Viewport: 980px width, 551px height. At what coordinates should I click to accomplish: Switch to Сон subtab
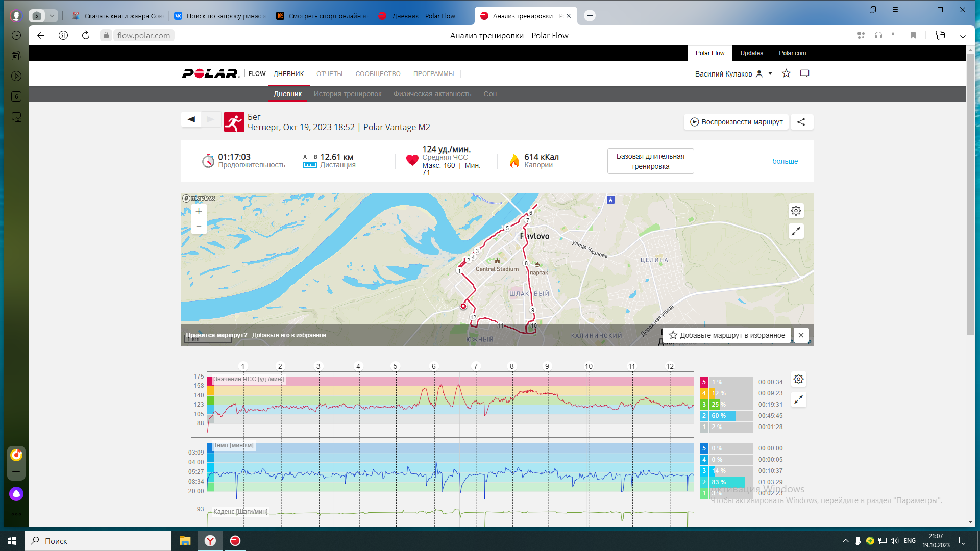(x=490, y=94)
